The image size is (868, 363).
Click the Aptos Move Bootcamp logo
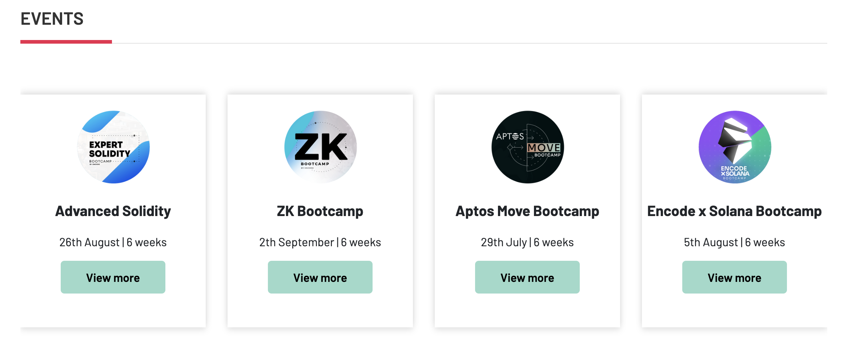(x=527, y=147)
